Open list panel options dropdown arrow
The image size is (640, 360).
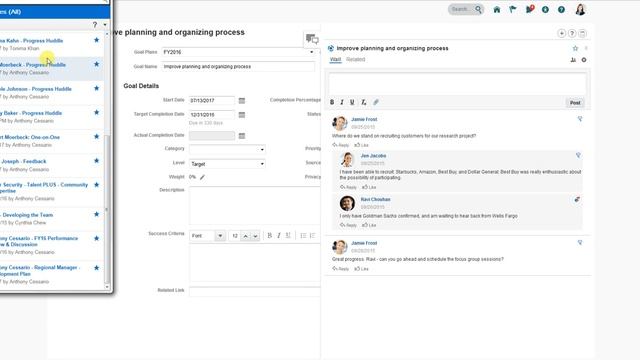pyautogui.click(x=105, y=25)
